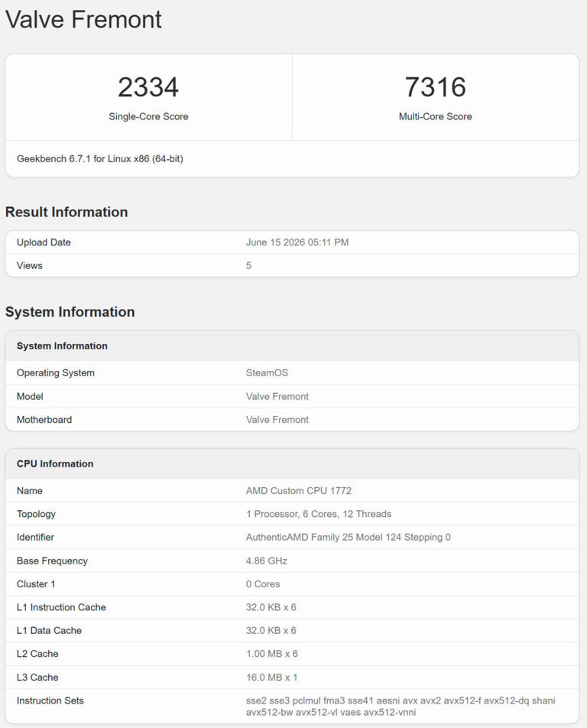587x728 pixels.
Task: Select the L1 Instruction Cache 32.0 KB x 6 value
Action: (271, 607)
